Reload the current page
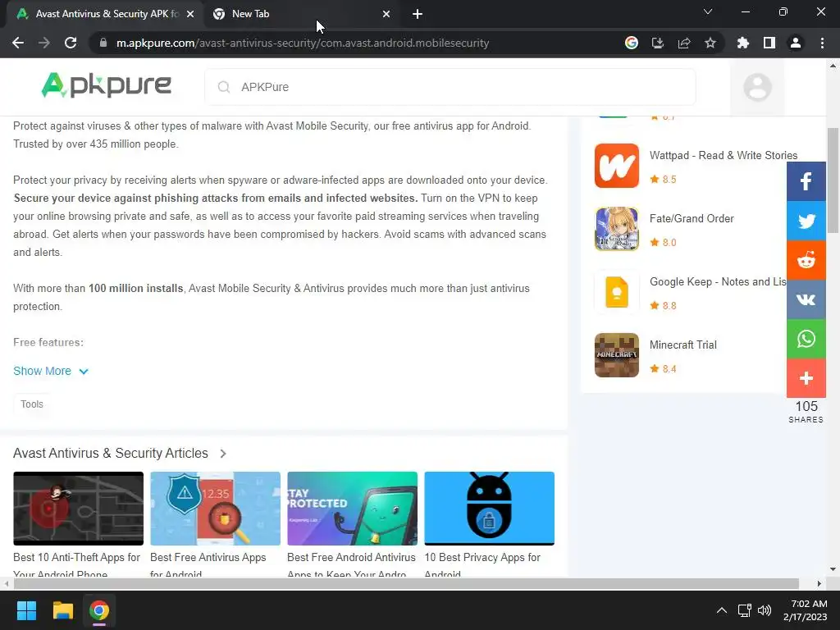 pos(71,43)
